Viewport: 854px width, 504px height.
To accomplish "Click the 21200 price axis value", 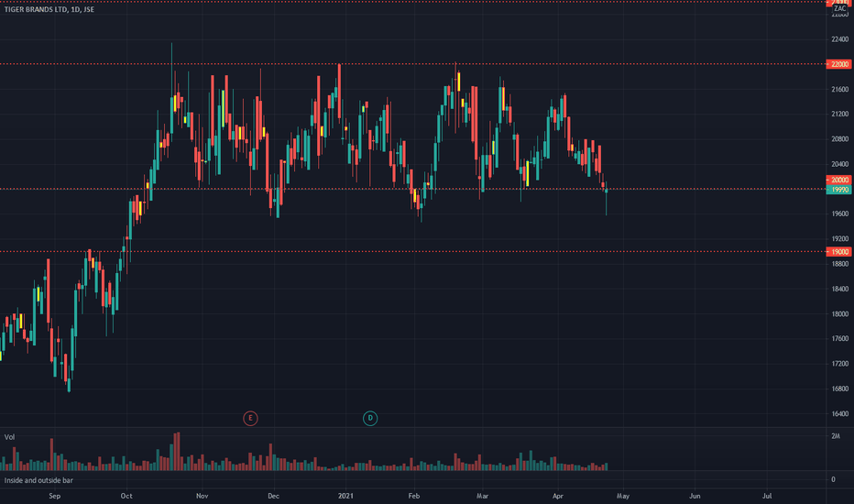I will pyautogui.click(x=840, y=114).
